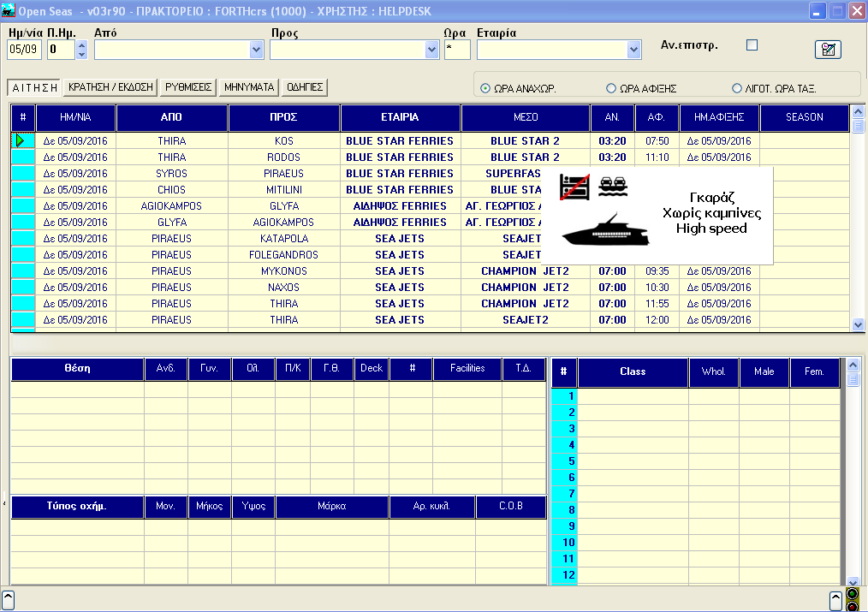
Task: Expand the Προς destination dropdown
Action: click(431, 50)
